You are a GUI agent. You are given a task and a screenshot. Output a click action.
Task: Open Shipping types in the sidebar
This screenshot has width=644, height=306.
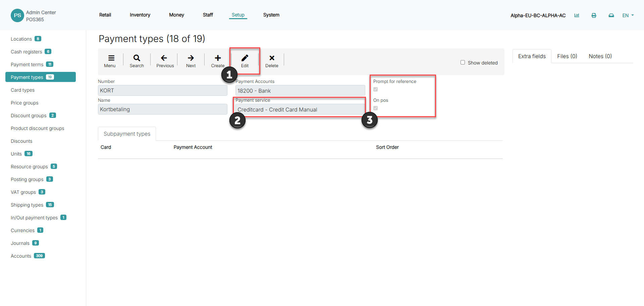(x=27, y=205)
